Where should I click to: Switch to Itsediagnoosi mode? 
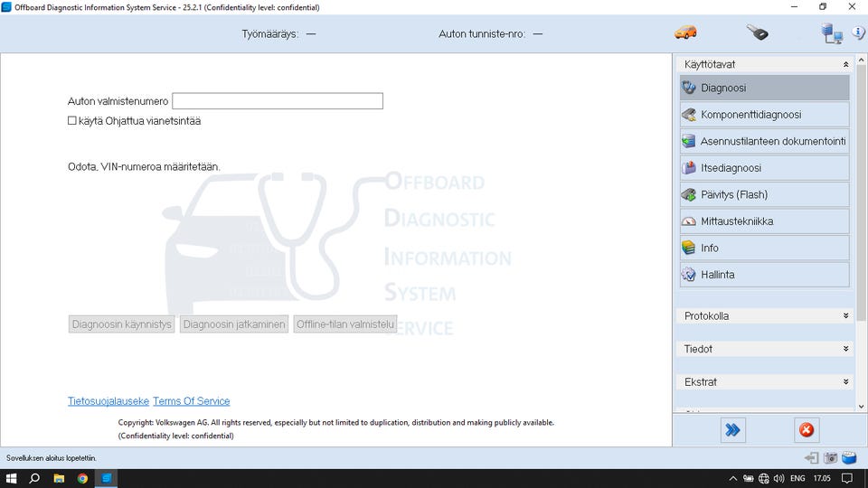[765, 168]
